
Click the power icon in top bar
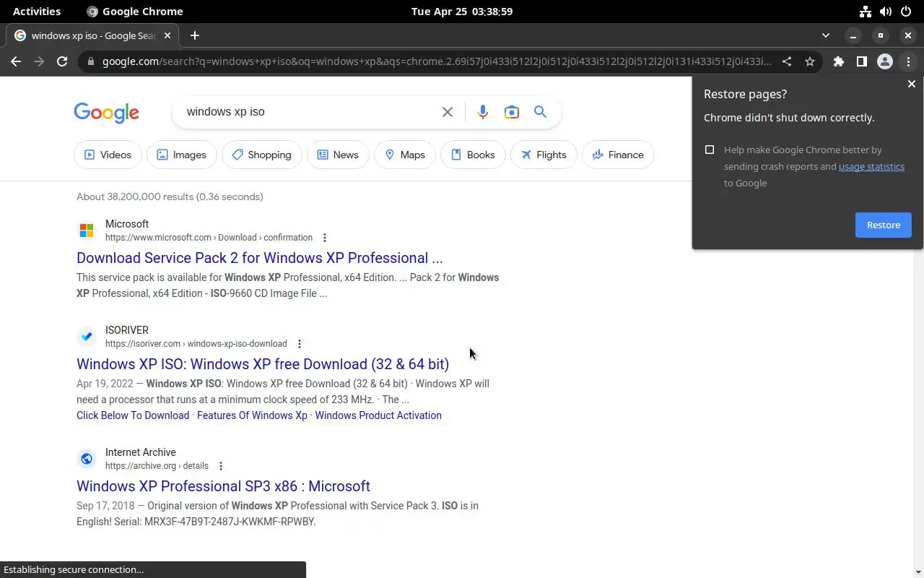(905, 12)
